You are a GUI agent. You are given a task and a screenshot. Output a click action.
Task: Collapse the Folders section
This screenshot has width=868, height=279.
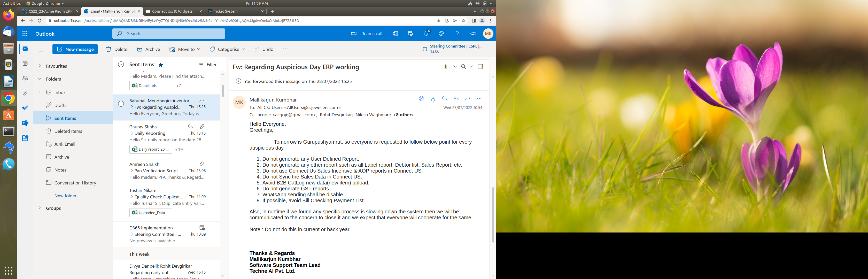pos(40,79)
